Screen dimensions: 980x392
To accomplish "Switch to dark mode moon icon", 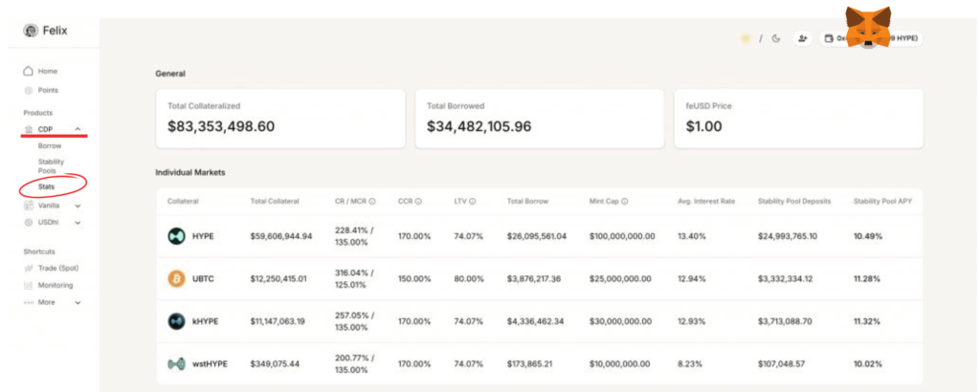I will click(x=775, y=38).
